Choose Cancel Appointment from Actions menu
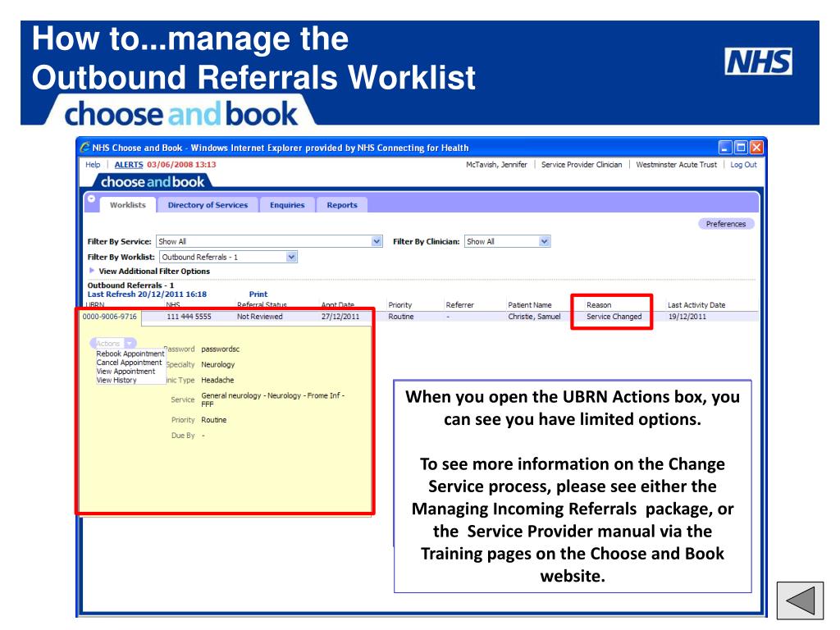Image resolution: width=840 pixels, height=630 pixels. coord(129,363)
